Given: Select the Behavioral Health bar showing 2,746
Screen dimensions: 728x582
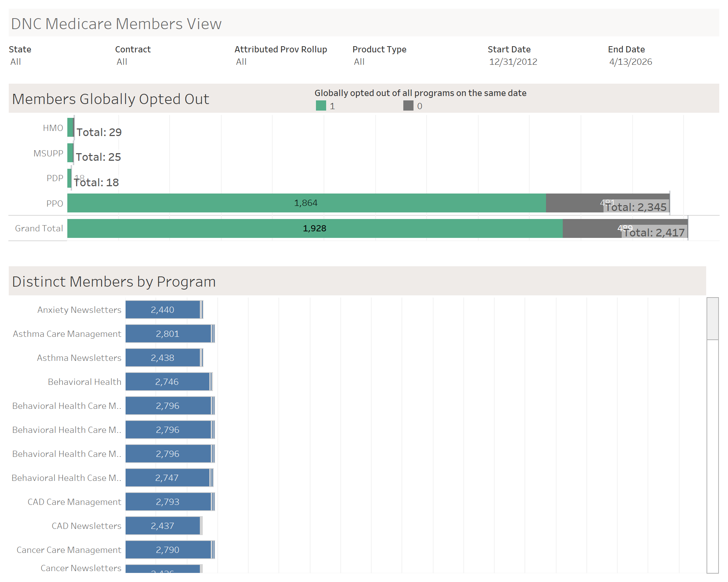Looking at the screenshot, I should [167, 382].
